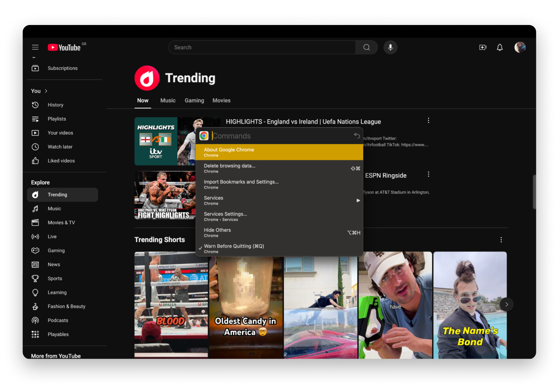The width and height of the screenshot is (557, 392).
Task: Switch to the Now tab
Action: tap(143, 101)
